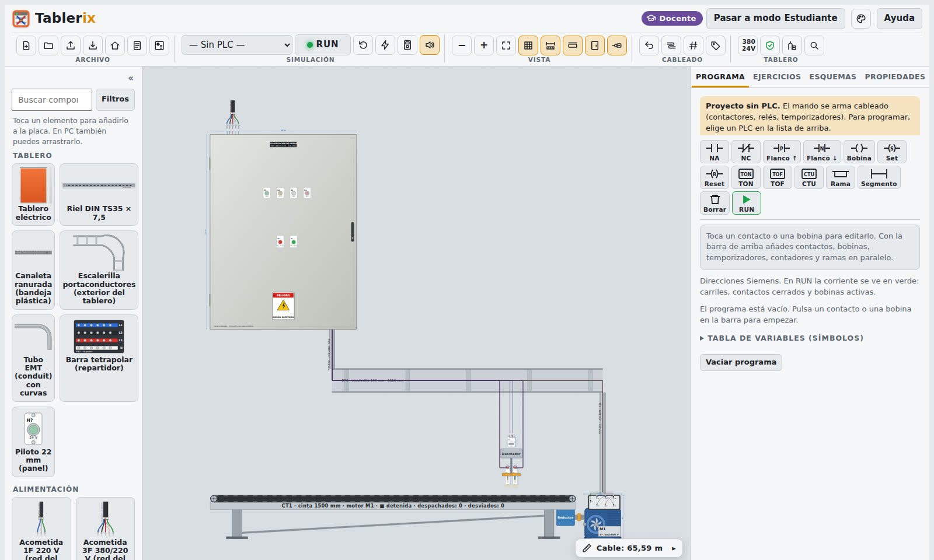Collapse the left component sidebar

coord(131,78)
